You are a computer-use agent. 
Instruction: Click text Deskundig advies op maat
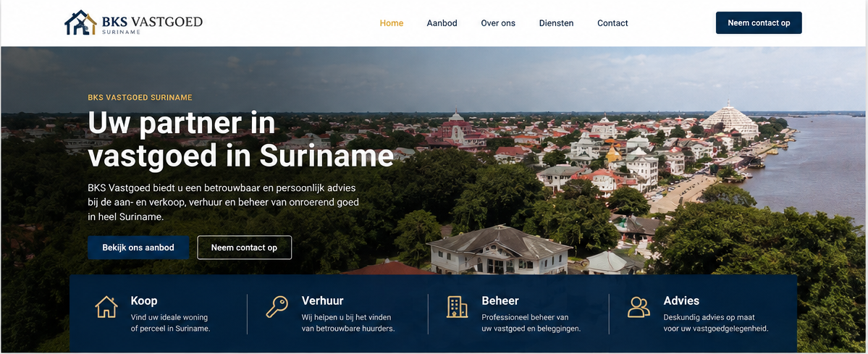coord(716,323)
